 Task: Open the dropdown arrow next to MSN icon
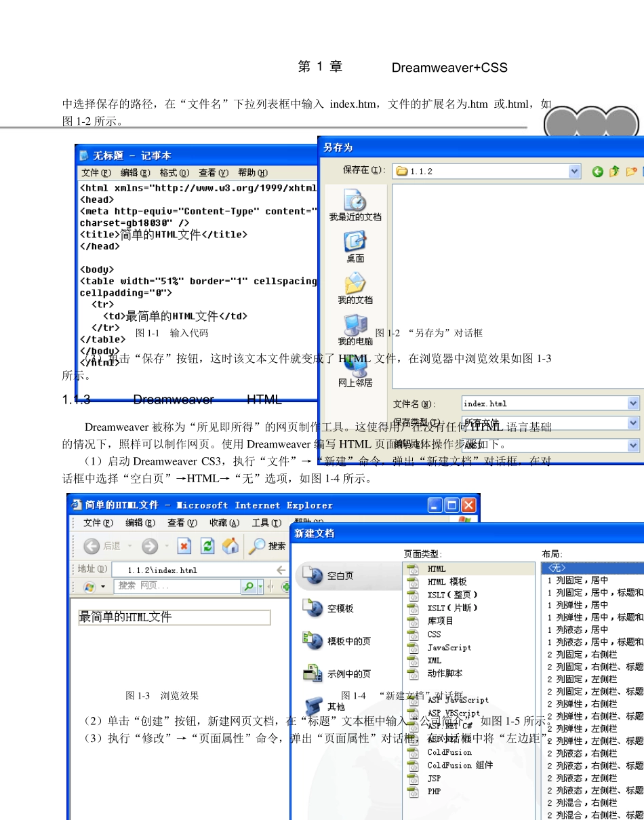pyautogui.click(x=103, y=587)
